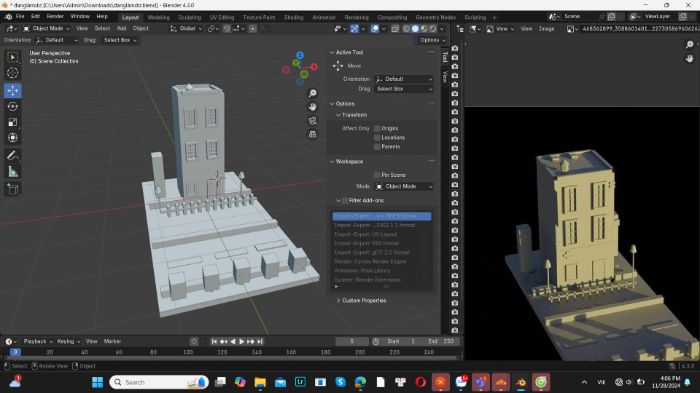Open the File menu
The image size is (700, 393).
(20, 17)
